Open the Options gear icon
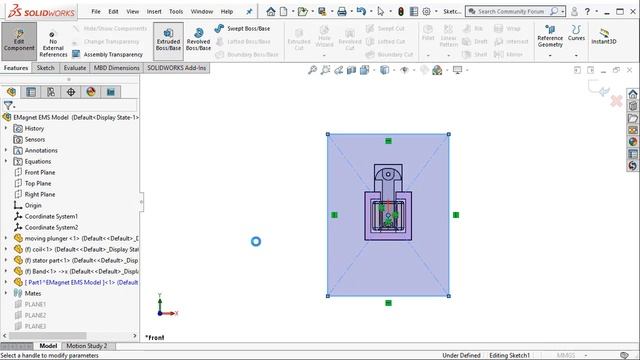 [x=427, y=12]
